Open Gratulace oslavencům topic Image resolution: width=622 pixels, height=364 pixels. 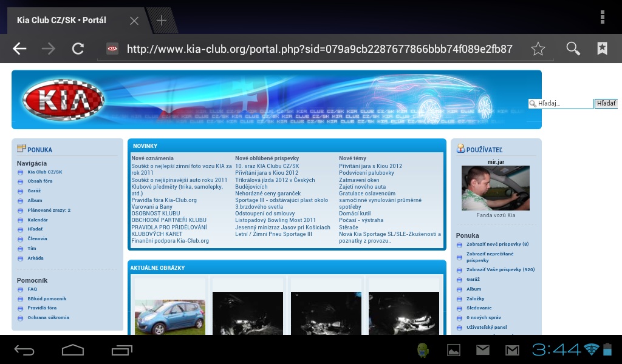tap(367, 194)
